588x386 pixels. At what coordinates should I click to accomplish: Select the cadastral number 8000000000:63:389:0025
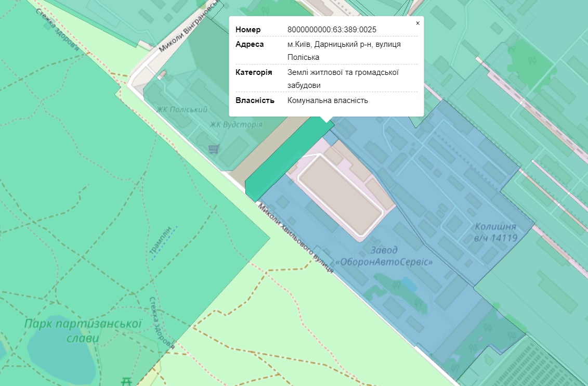332,30
